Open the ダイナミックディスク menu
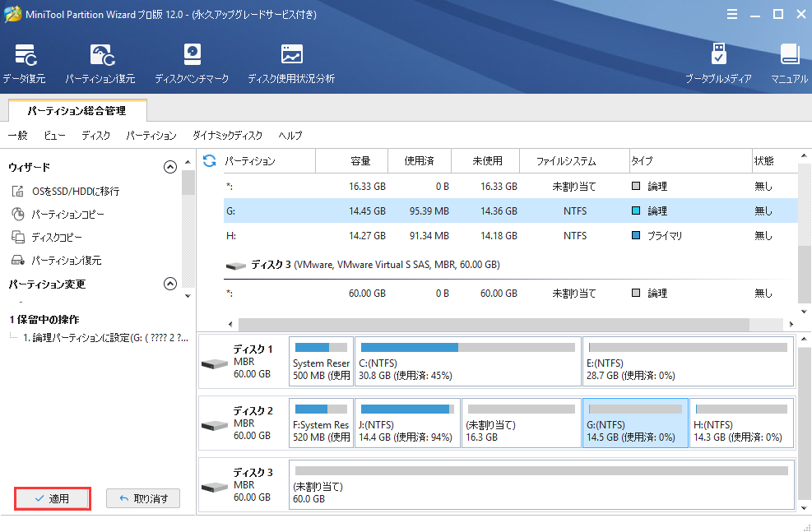The width and height of the screenshot is (812, 532). (x=227, y=136)
